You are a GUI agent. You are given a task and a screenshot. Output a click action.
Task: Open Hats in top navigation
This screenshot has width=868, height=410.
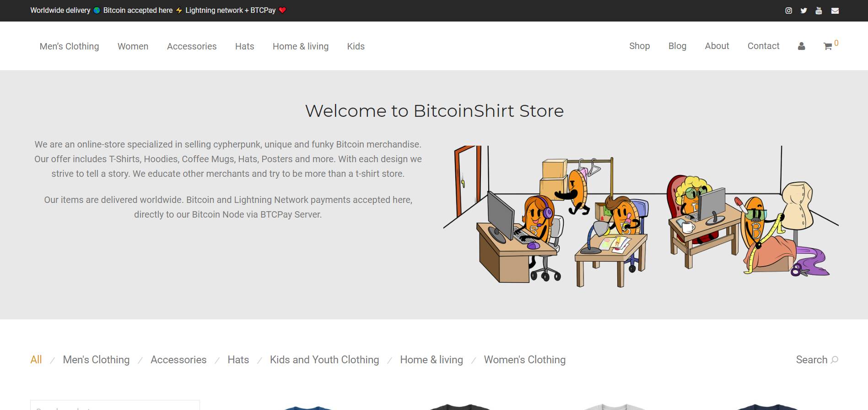(244, 46)
